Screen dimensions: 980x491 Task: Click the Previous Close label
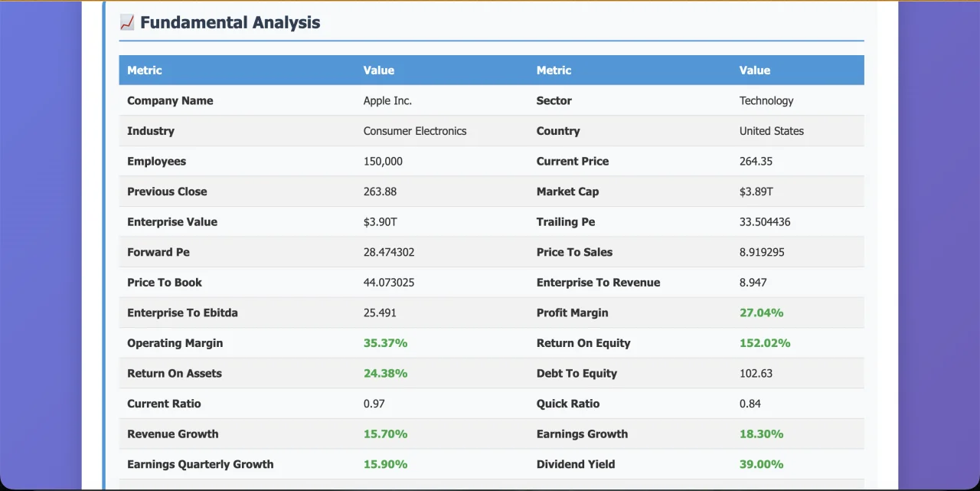[x=167, y=191]
